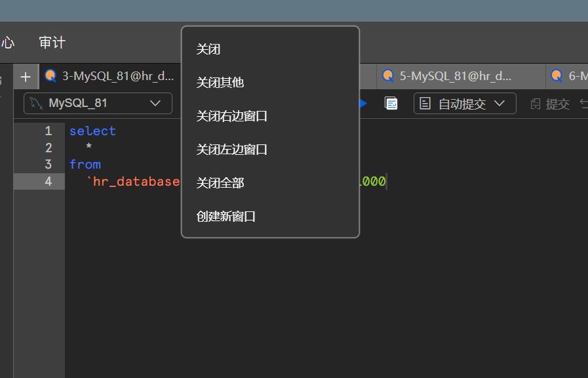Click the document icon in the 自动提交 dropdown
The width and height of the screenshot is (588, 378).
tap(425, 103)
